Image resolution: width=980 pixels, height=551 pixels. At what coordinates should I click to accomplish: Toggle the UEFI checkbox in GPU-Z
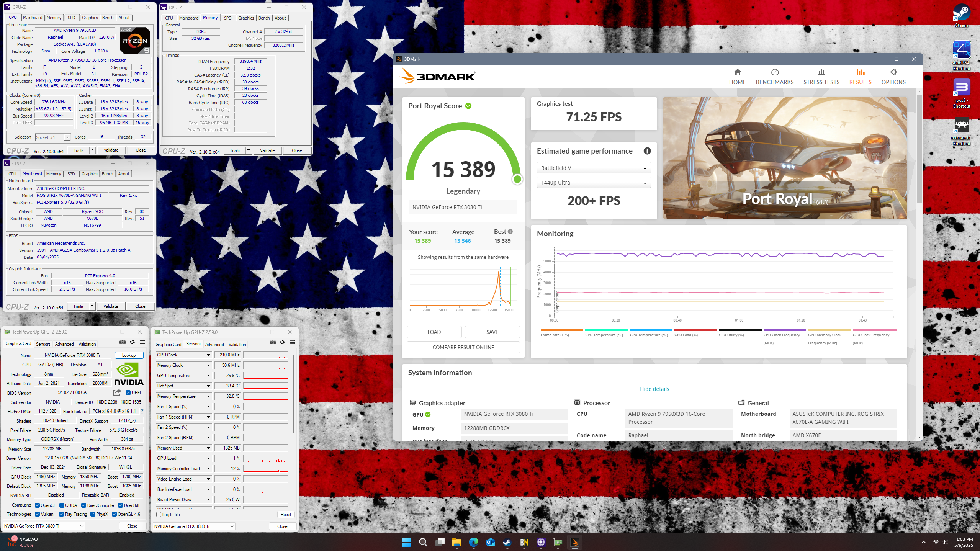pos(128,392)
